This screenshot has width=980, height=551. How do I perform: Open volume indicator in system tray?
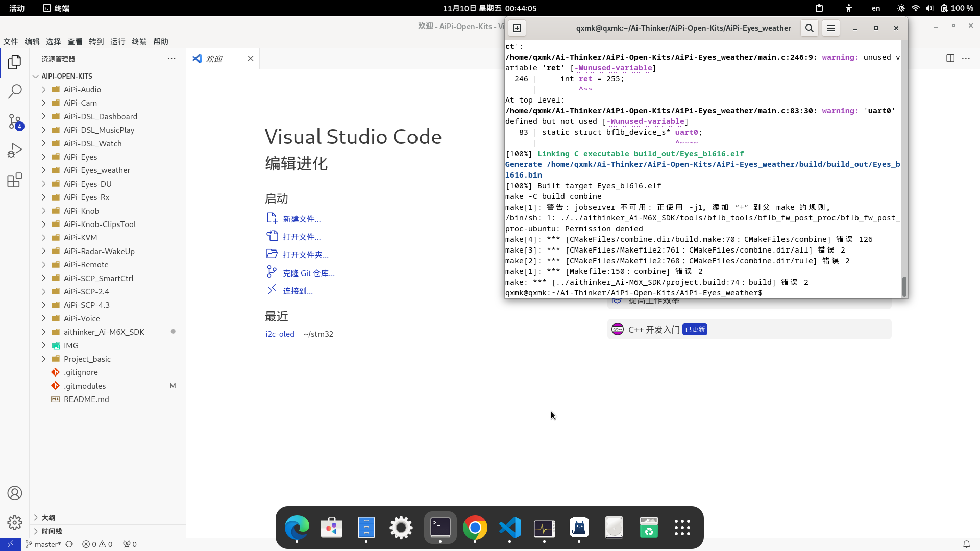[929, 8]
